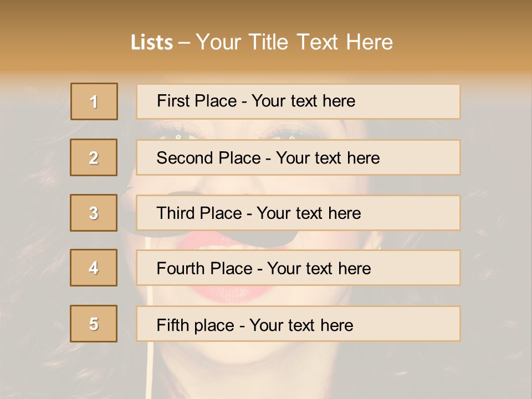Click the mustache prop stick near bottom
The height and width of the screenshot is (399, 532).
tap(149, 371)
